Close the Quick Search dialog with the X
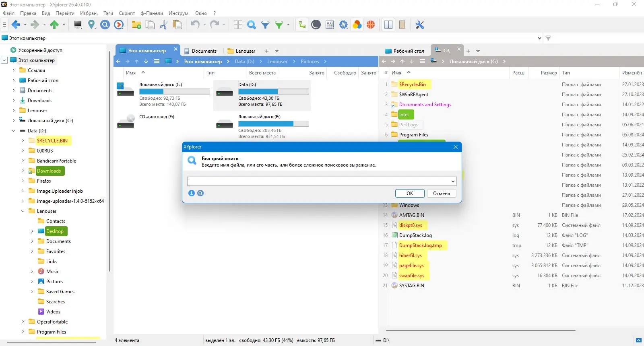 click(x=456, y=147)
